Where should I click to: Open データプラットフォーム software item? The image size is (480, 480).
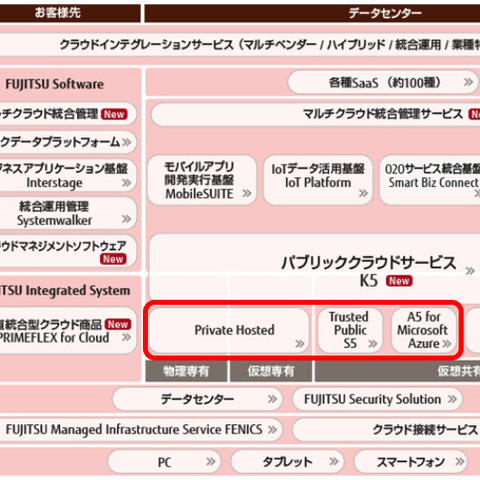[68, 142]
